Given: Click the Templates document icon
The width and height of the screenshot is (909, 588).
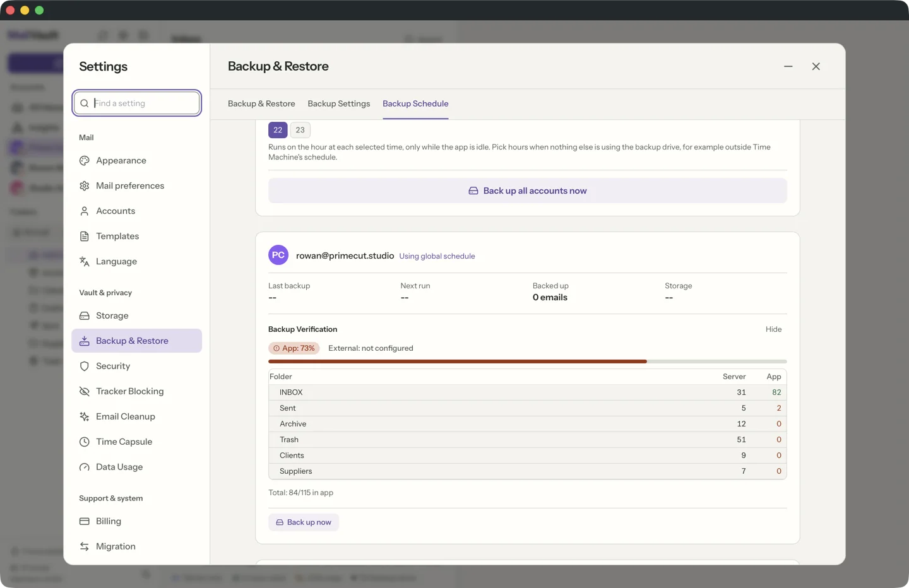Looking at the screenshot, I should [x=85, y=237].
